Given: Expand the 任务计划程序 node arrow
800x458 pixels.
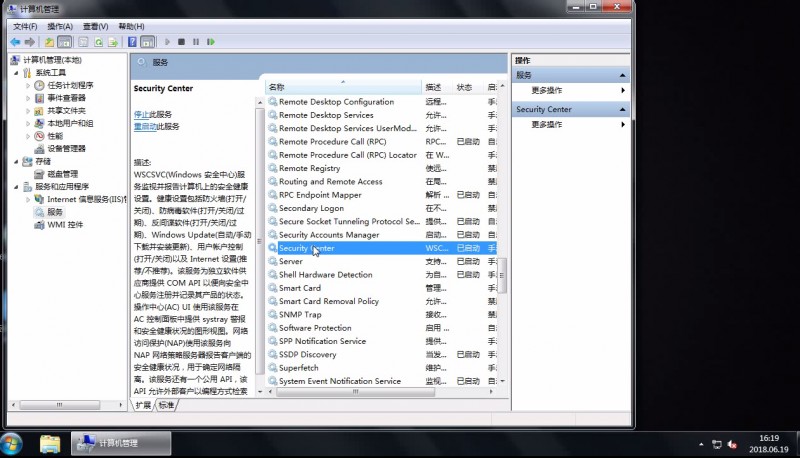Looking at the screenshot, I should point(28,85).
